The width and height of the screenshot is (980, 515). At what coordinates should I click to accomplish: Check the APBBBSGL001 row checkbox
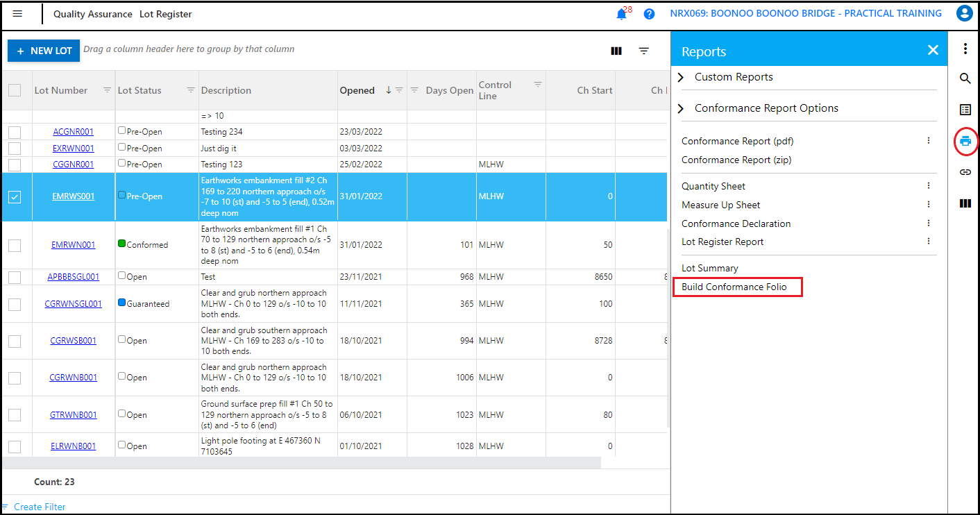(x=15, y=277)
